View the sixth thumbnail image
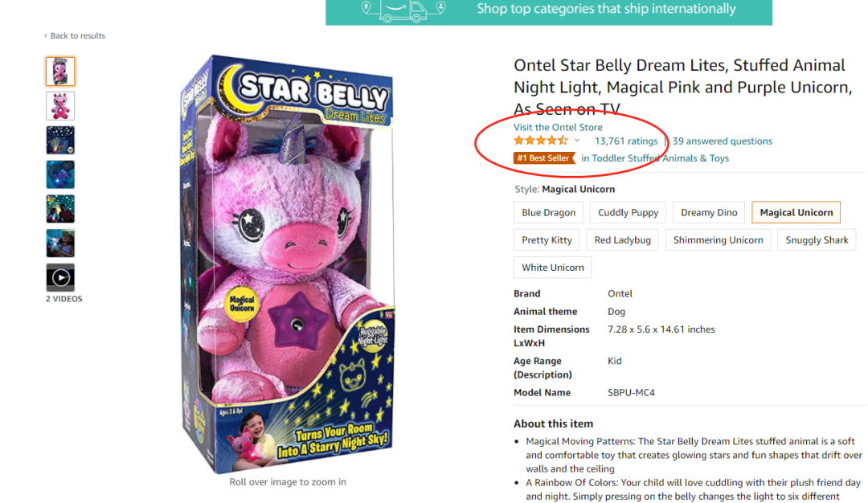868x503 pixels. (x=60, y=243)
